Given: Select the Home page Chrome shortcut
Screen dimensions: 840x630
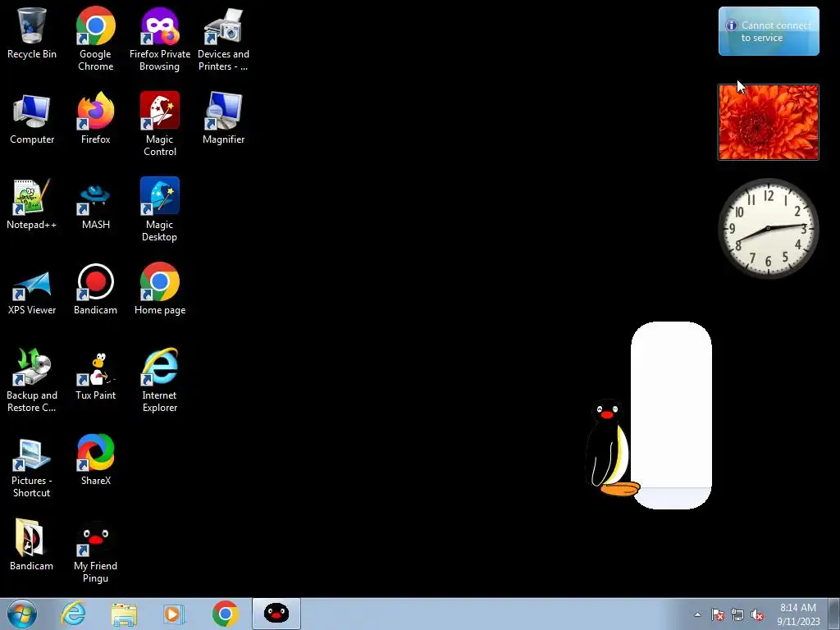Looking at the screenshot, I should pos(160,290).
